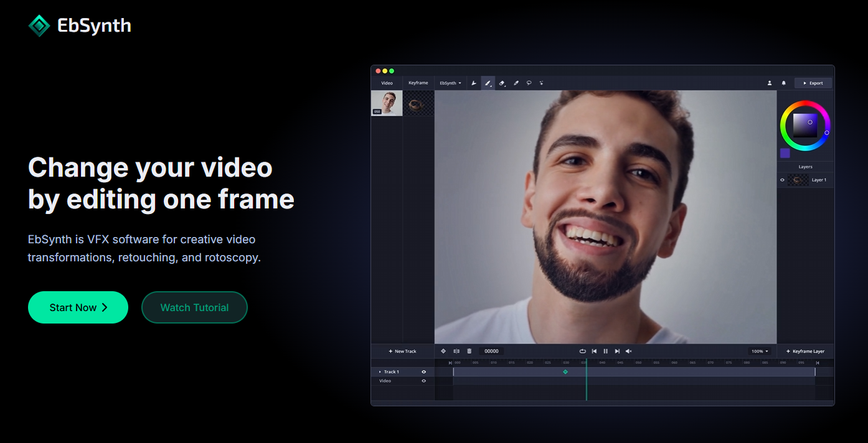Switch to the Keyframe tab
The image size is (868, 443).
[418, 83]
